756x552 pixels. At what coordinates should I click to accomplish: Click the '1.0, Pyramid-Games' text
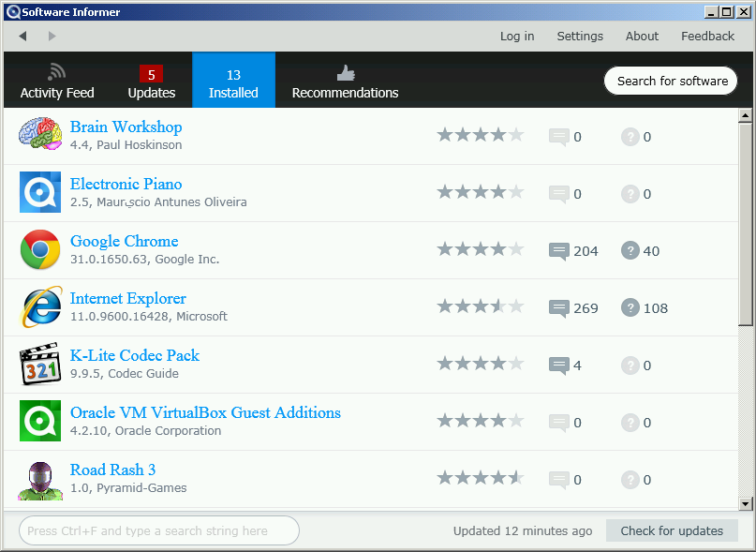coord(128,488)
